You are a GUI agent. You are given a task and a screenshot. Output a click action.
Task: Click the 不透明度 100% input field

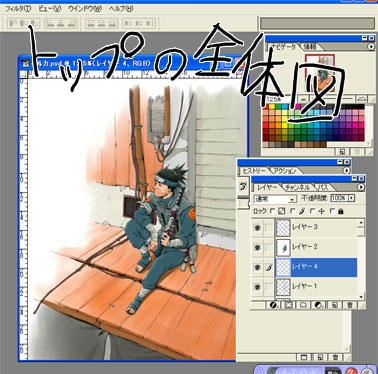pyautogui.click(x=339, y=198)
